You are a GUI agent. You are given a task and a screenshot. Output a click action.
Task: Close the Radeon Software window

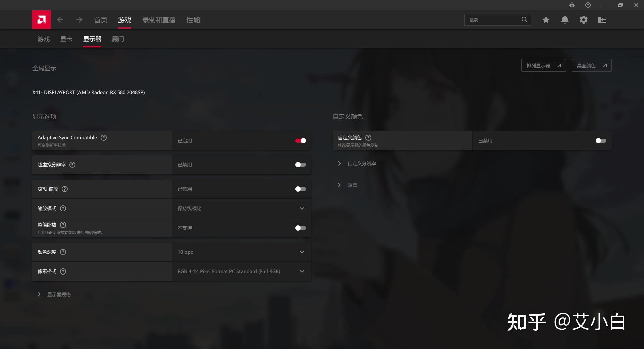coord(636,5)
